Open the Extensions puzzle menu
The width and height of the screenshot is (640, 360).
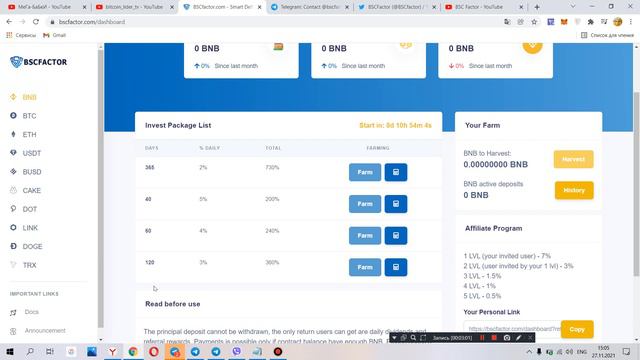(x=590, y=22)
